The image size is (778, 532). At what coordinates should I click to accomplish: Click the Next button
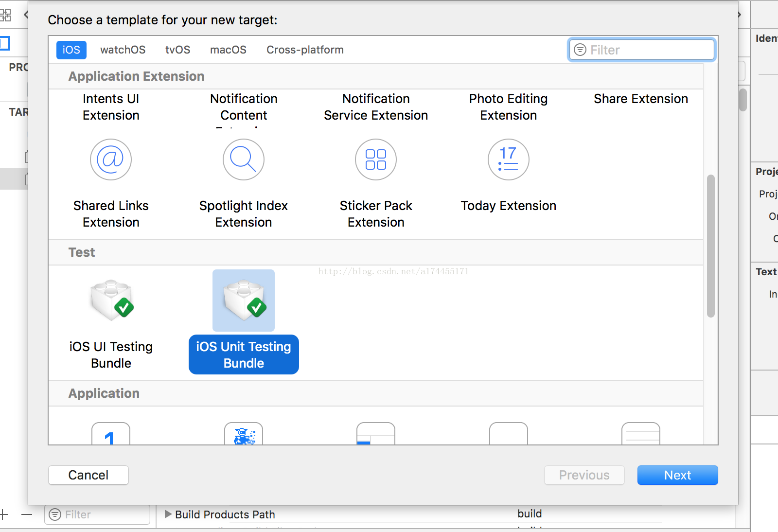click(x=678, y=475)
